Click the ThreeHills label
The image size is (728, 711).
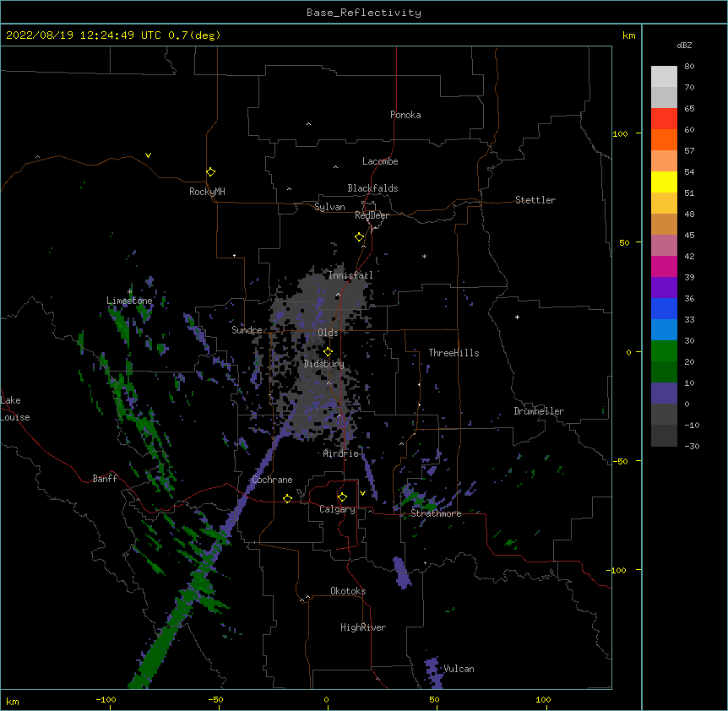454,353
